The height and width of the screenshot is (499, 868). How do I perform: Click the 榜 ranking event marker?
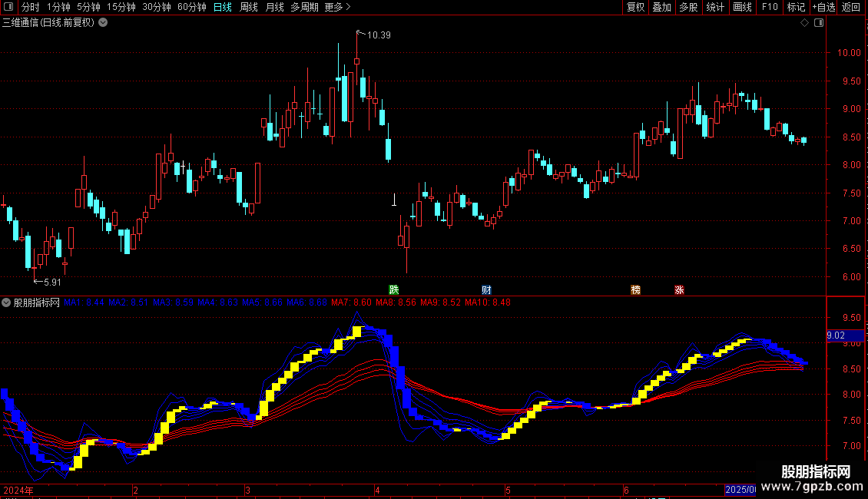(x=635, y=290)
